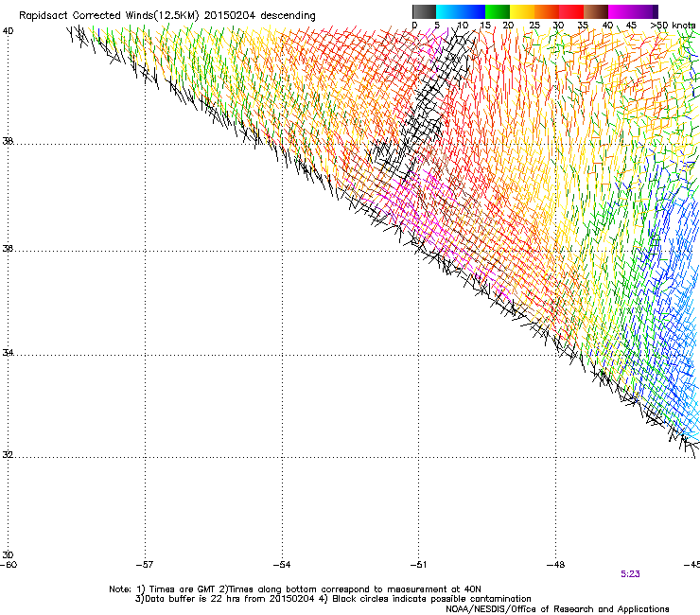Image resolution: width=700 pixels, height=615 pixels.
Task: Click the purple '5:23' pass time label
Action: tap(630, 574)
